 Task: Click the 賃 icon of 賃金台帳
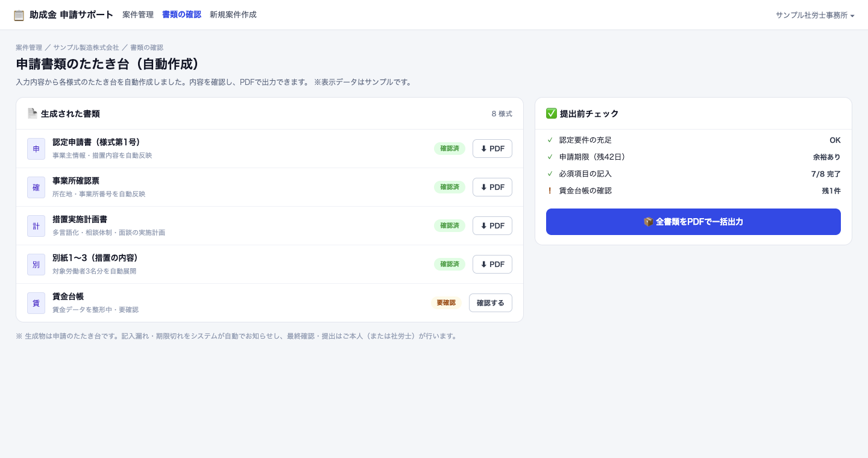click(x=36, y=303)
